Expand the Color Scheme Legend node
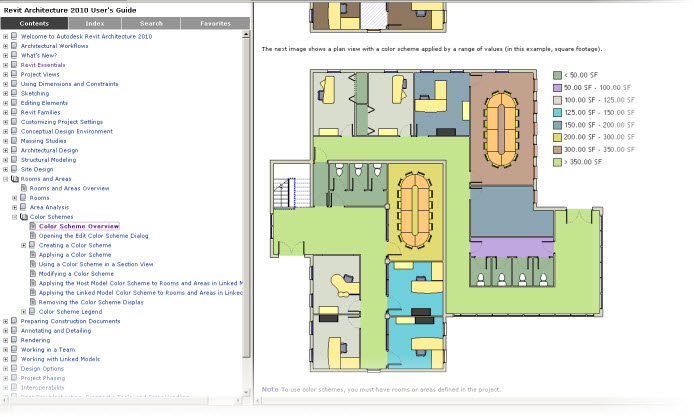694x417 pixels. tap(23, 312)
